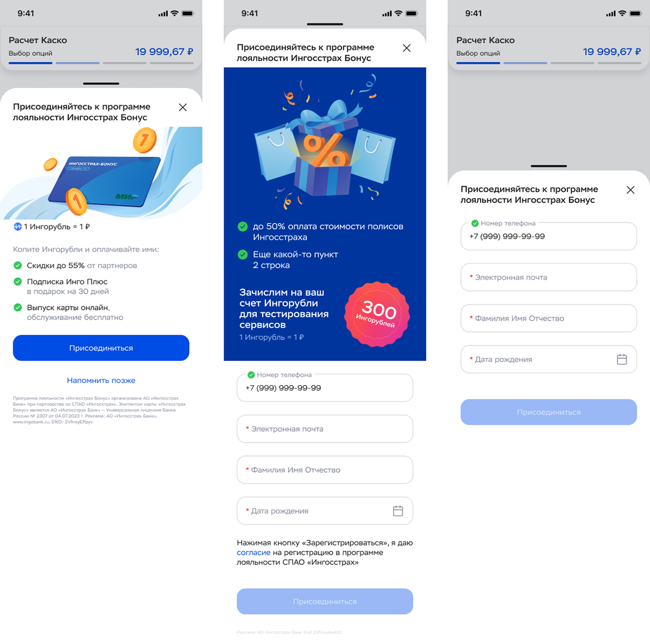Tap the step progress bar under Расчет Каско left
The height and width of the screenshot is (644, 650).
tap(101, 63)
